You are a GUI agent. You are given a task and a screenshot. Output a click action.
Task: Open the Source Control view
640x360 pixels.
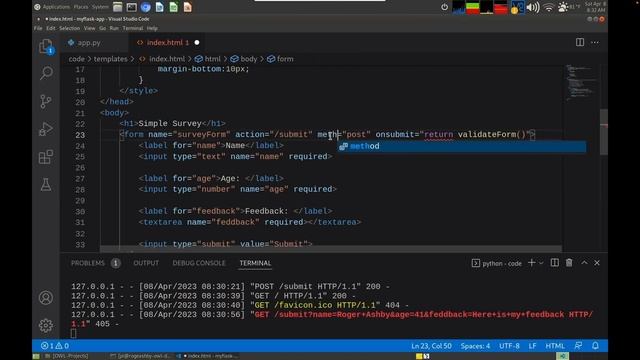click(x=46, y=101)
